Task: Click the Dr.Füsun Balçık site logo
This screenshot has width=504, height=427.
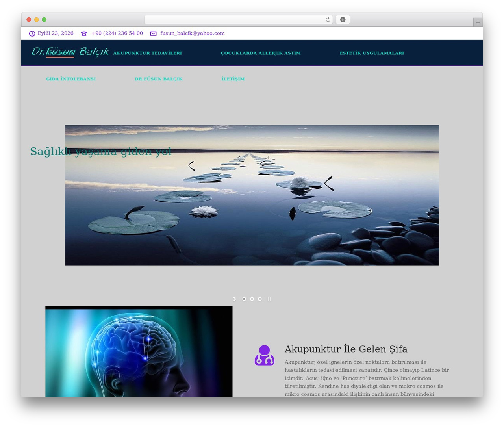Action: coord(70,52)
